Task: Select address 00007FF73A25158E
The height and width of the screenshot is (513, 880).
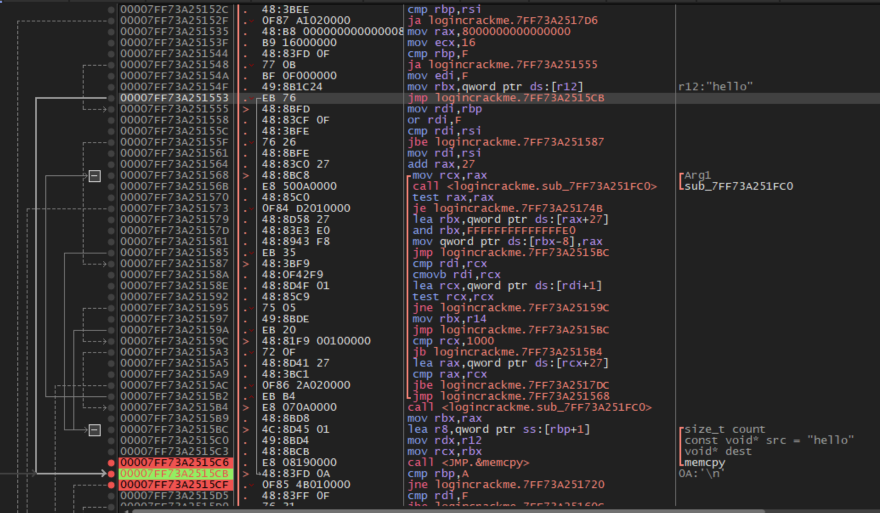Action: [x=175, y=286]
